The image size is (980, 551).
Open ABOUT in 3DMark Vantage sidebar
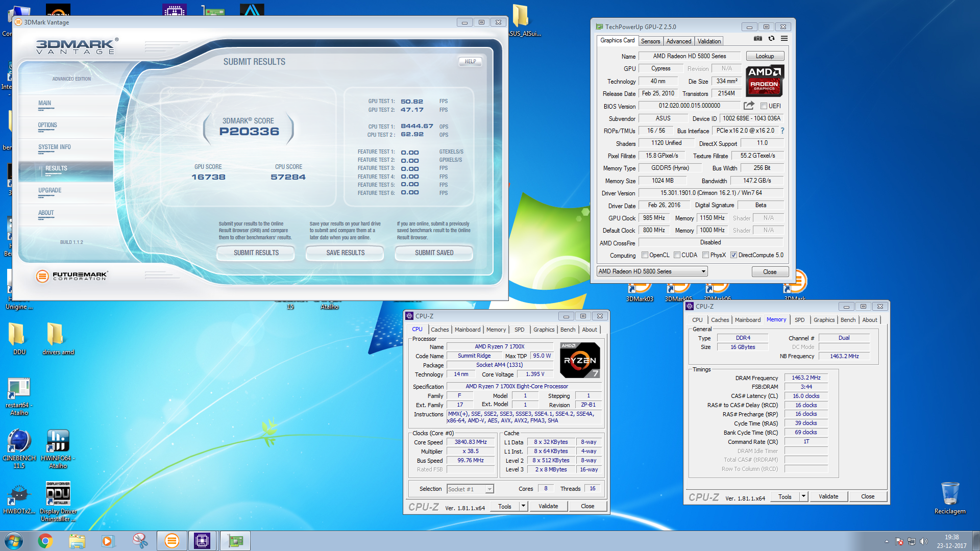(x=45, y=213)
